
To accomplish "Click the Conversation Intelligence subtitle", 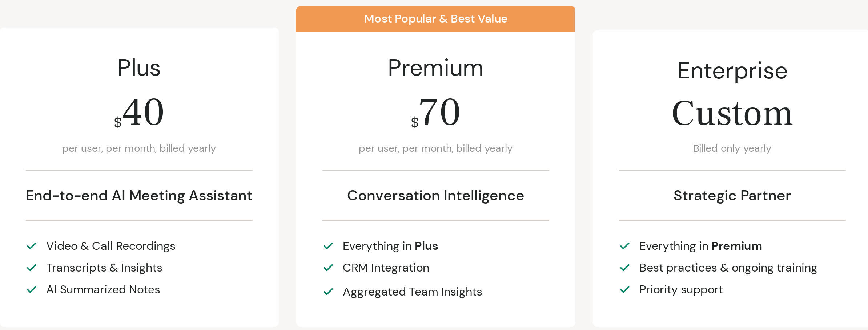I will 435,196.
